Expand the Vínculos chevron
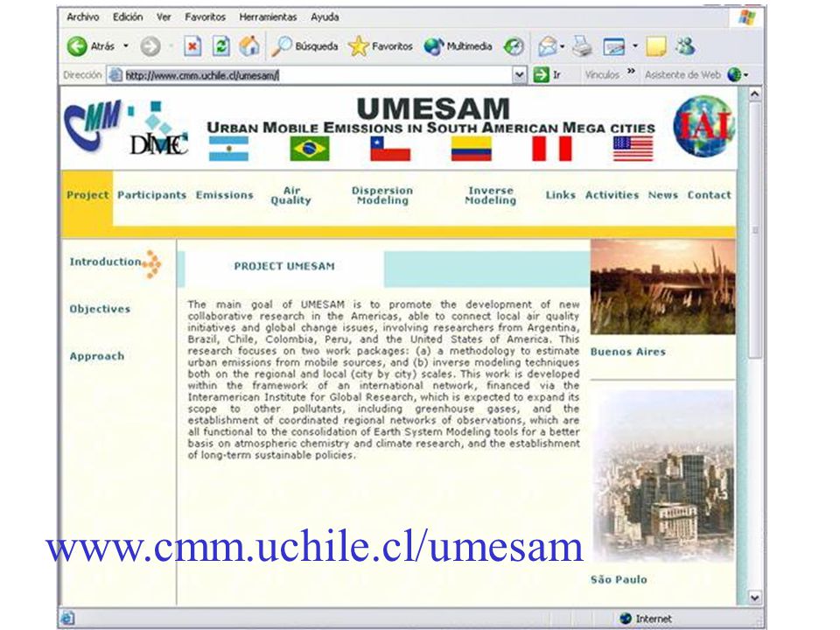Screen dimensions: 840x630 (x=631, y=71)
